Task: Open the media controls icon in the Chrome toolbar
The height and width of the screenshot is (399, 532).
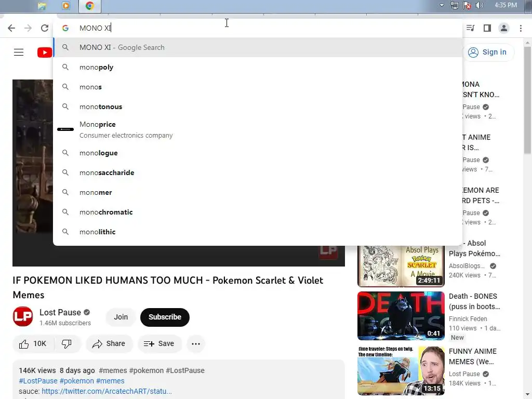Action: tap(470, 28)
